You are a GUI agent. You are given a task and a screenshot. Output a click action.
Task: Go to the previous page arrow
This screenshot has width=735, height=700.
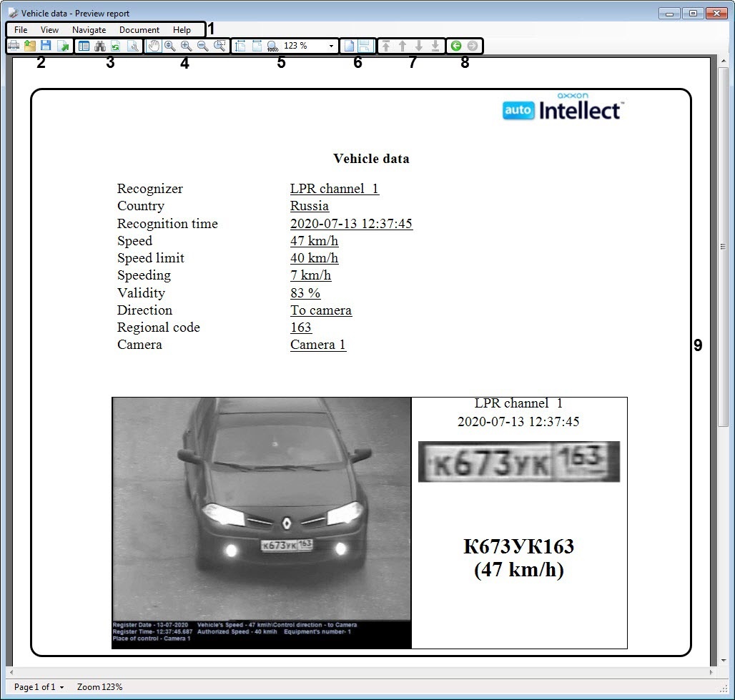coord(403,46)
